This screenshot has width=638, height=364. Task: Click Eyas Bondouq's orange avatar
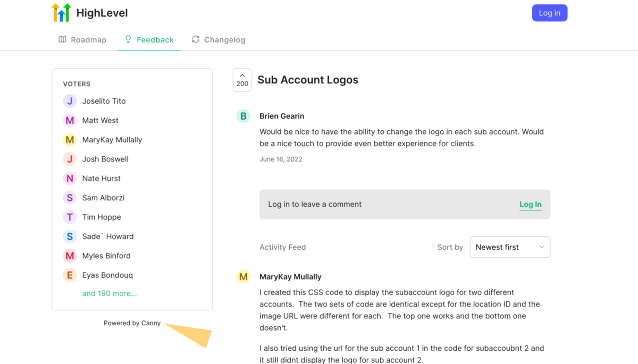click(x=70, y=275)
